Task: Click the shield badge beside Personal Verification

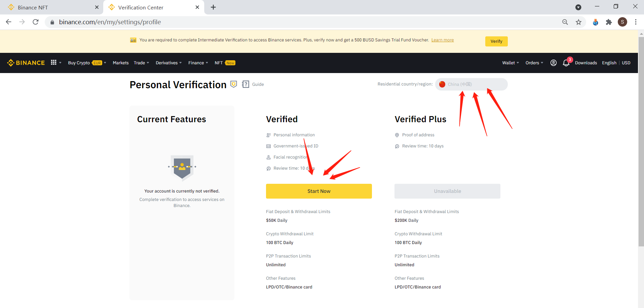Action: click(234, 84)
